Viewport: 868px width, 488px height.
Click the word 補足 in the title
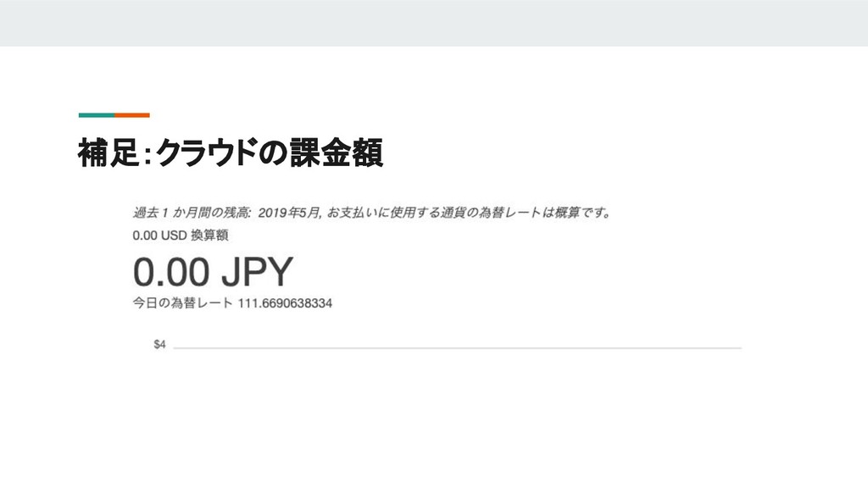click(108, 152)
